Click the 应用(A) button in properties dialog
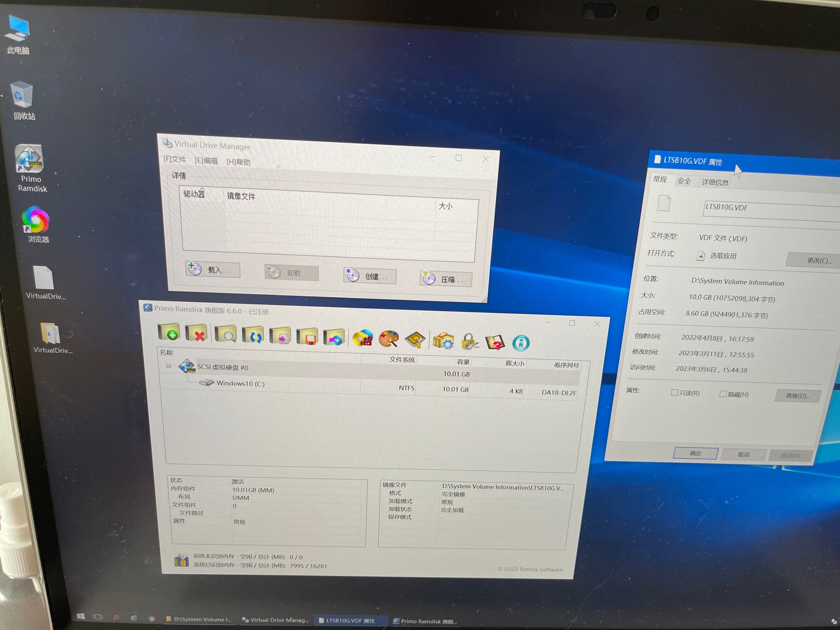Image resolution: width=840 pixels, height=630 pixels. click(790, 455)
